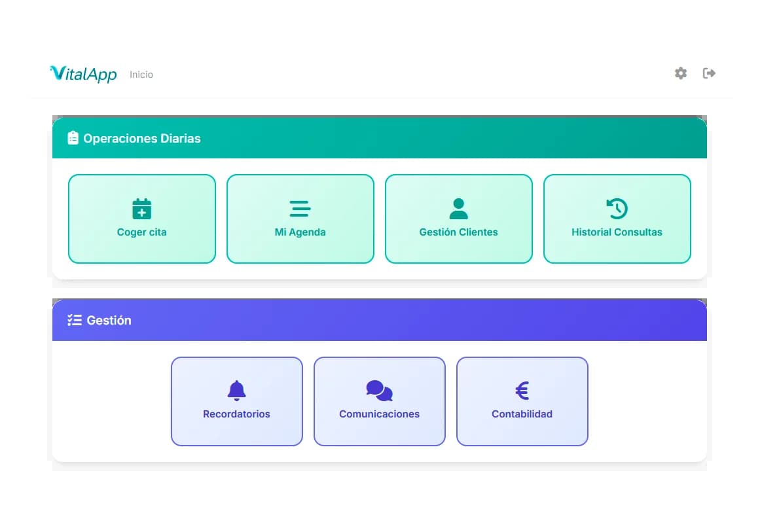Open the settings gear
This screenshot has height=532, width=762.
pyautogui.click(x=680, y=73)
